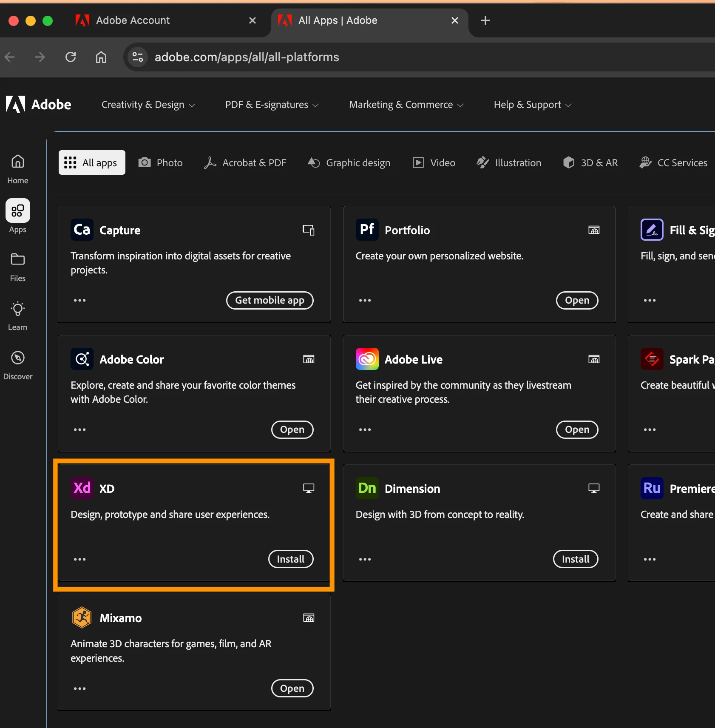Viewport: 715px width, 728px height.
Task: Open more options for Spark Page
Action: pos(650,429)
